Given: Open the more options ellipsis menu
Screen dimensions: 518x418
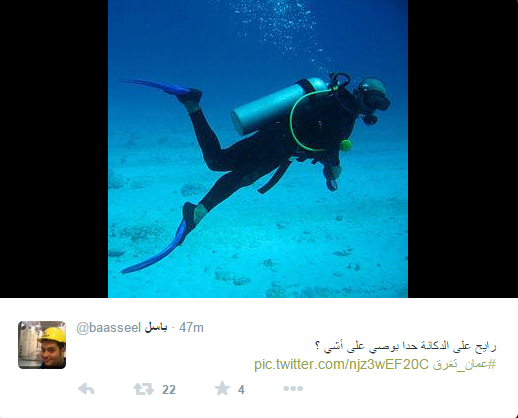Looking at the screenshot, I should 293,388.
